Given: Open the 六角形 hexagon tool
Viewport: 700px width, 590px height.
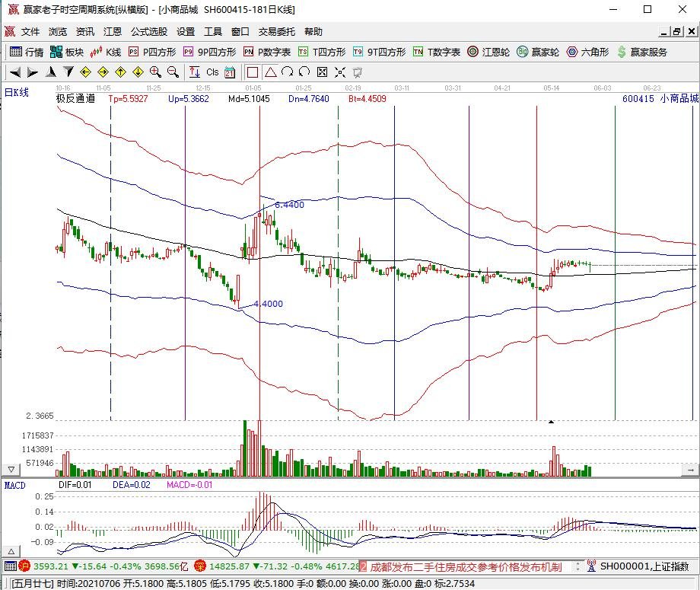Looking at the screenshot, I should tap(587, 52).
